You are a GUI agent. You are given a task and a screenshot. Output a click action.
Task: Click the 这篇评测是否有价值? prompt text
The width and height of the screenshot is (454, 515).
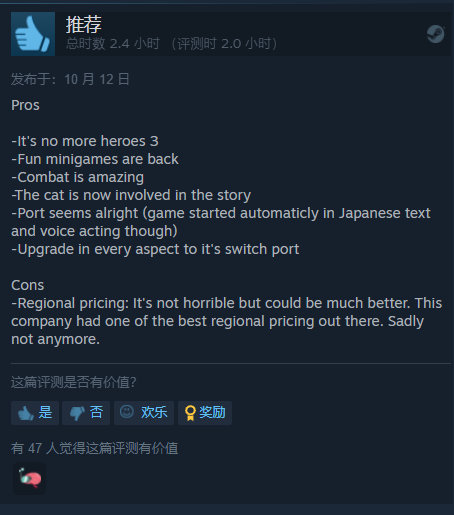[x=74, y=382]
